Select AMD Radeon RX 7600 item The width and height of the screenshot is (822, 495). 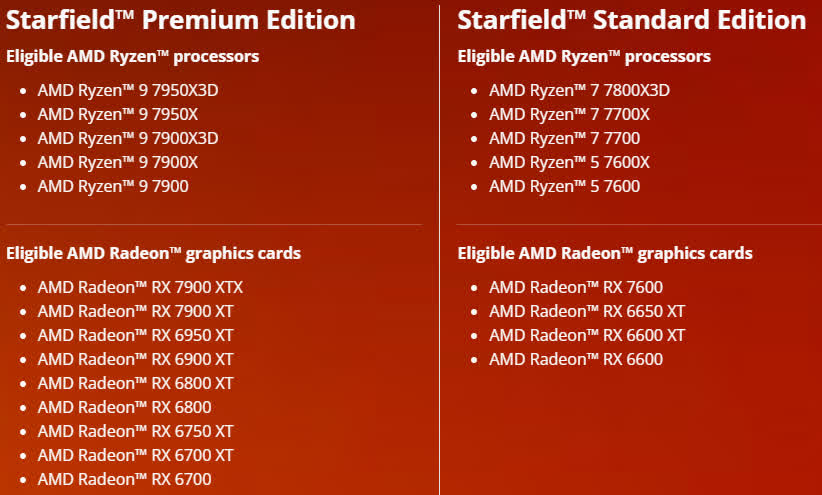tap(576, 287)
